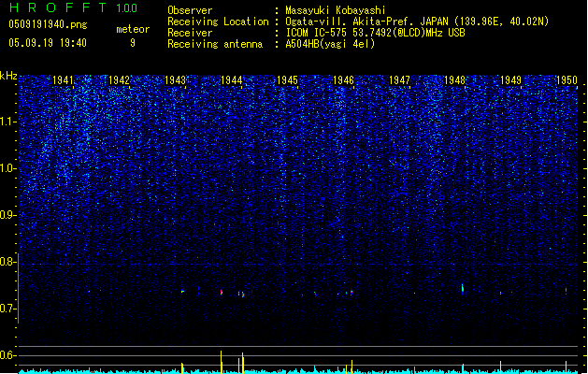Click the 1942 time marker
Screen dimensions: 588x374
(x=119, y=80)
